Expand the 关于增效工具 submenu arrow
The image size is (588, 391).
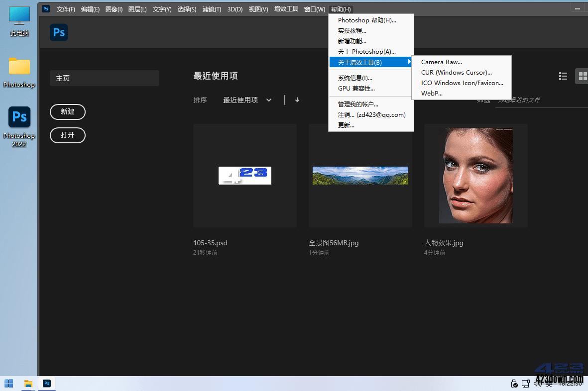409,62
